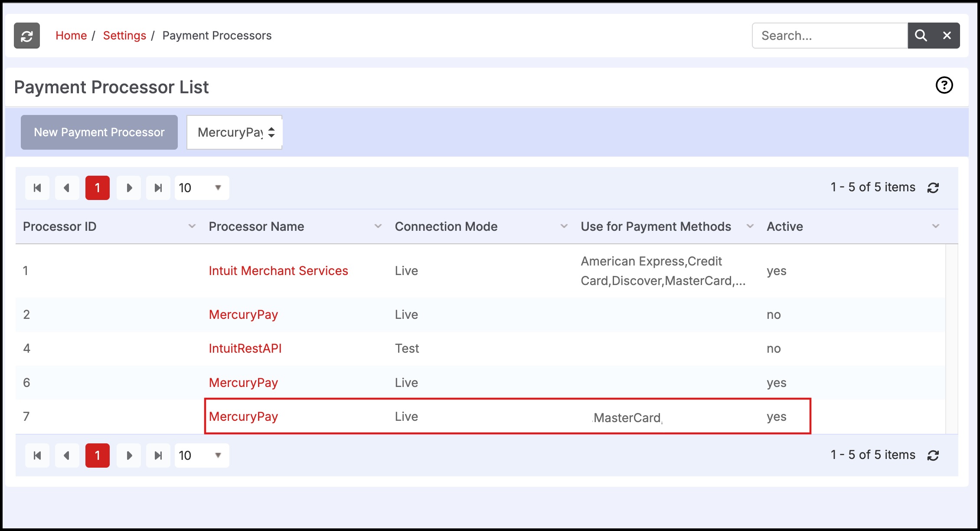The image size is (980, 531).
Task: Click the magnifier search icon
Action: 921,36
